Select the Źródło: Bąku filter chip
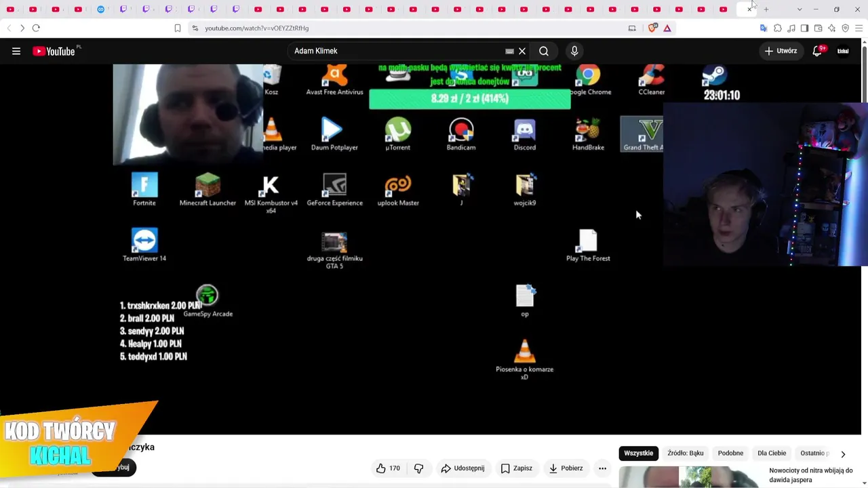868x488 pixels. [x=686, y=453]
